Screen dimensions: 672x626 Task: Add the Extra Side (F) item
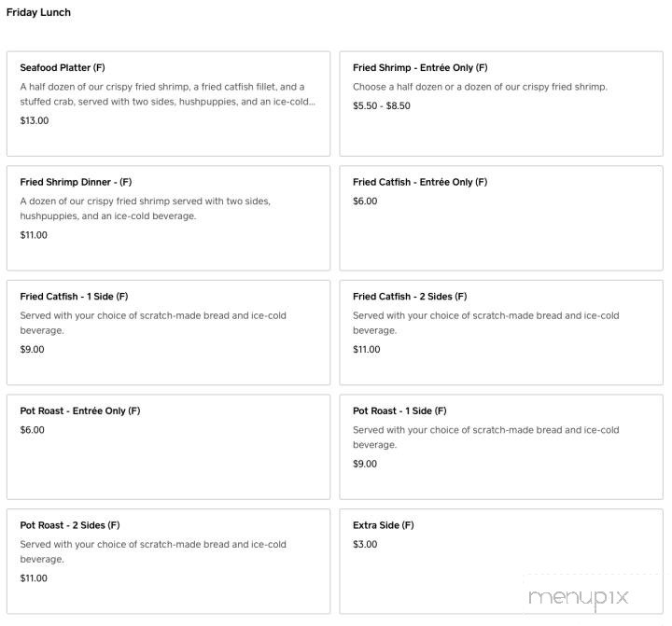(384, 525)
